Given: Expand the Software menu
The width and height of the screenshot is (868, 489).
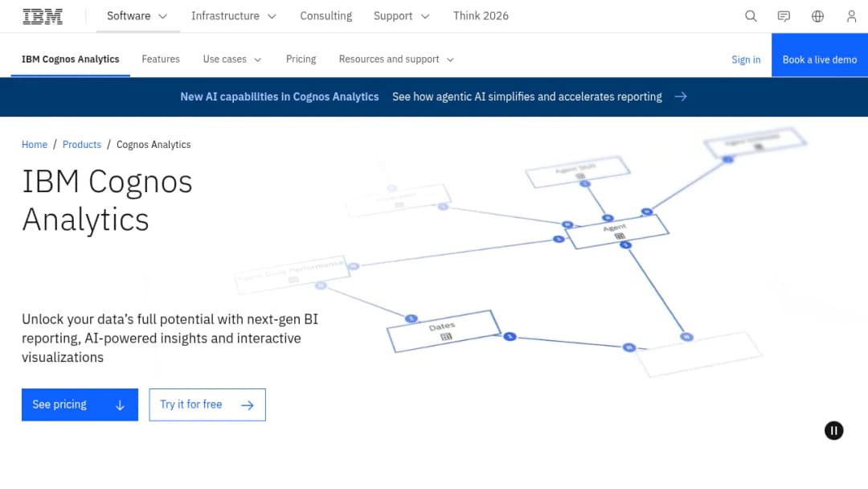Looking at the screenshot, I should click(137, 16).
